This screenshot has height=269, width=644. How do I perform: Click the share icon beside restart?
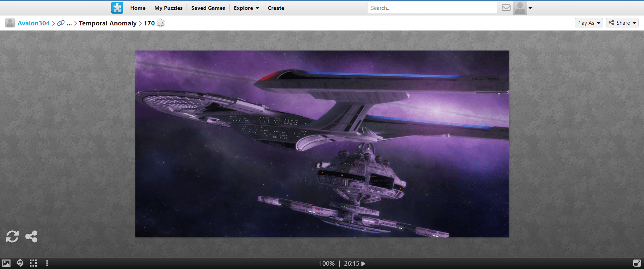[x=31, y=236]
